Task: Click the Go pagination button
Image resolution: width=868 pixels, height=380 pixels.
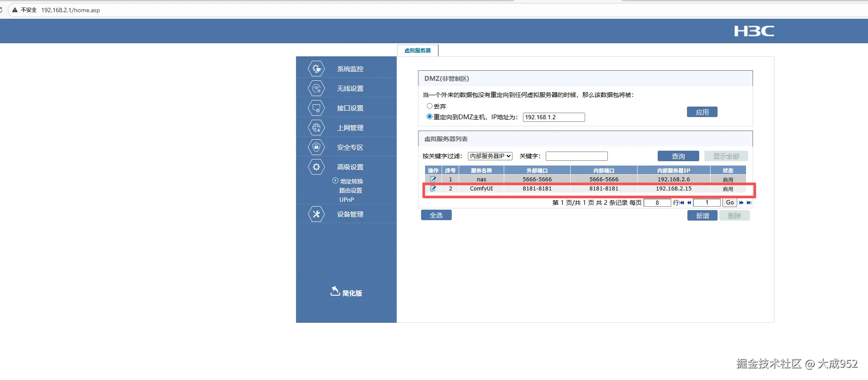Action: click(730, 203)
